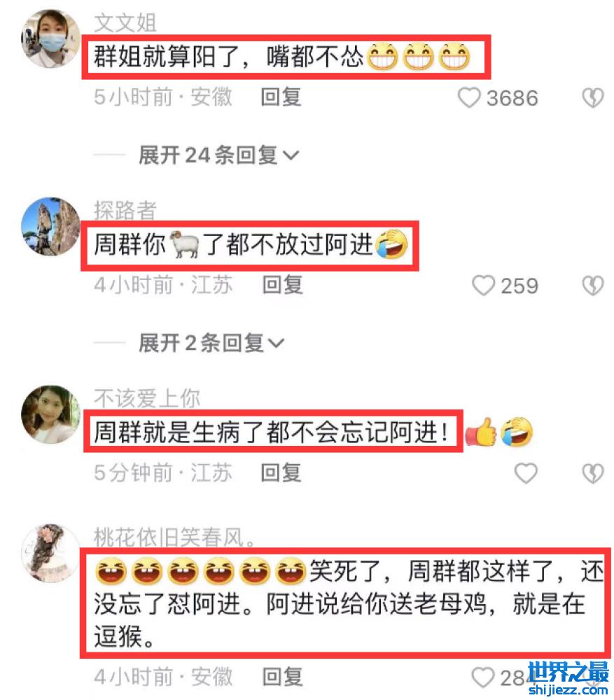Like 桃花依旧笑春风's comment heart icon
This screenshot has width=614, height=700.
(x=483, y=678)
